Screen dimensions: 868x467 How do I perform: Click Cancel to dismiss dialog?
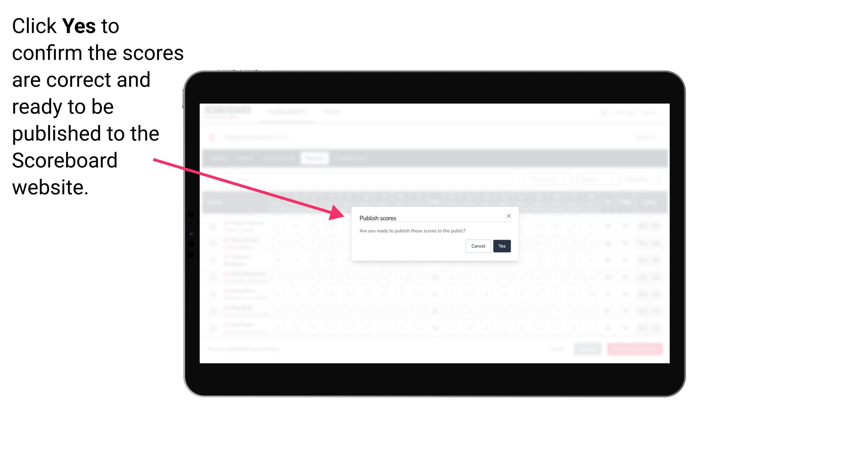478,245
